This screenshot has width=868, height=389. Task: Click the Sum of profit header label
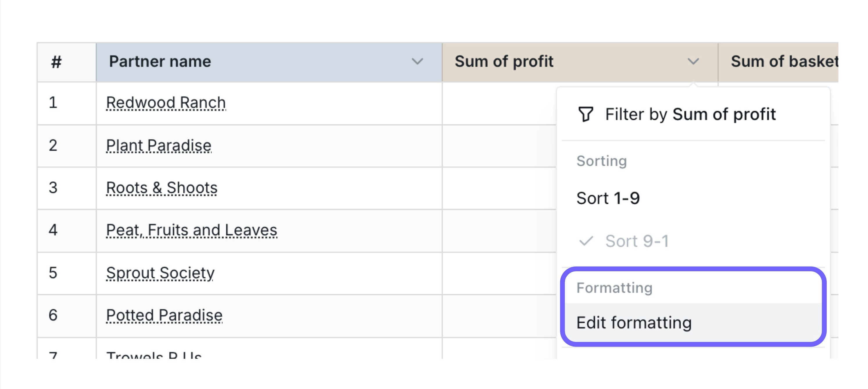[504, 62]
